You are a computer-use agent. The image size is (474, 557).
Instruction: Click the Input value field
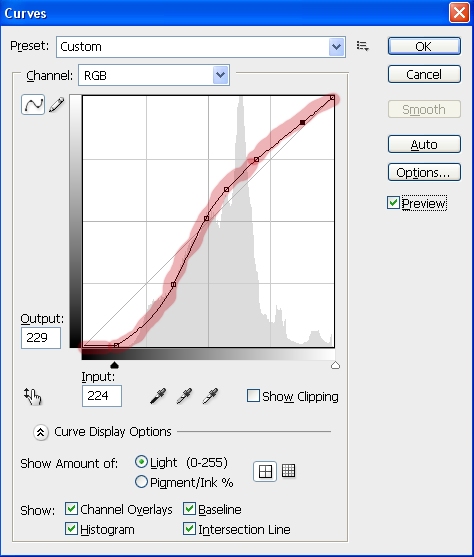(102, 396)
